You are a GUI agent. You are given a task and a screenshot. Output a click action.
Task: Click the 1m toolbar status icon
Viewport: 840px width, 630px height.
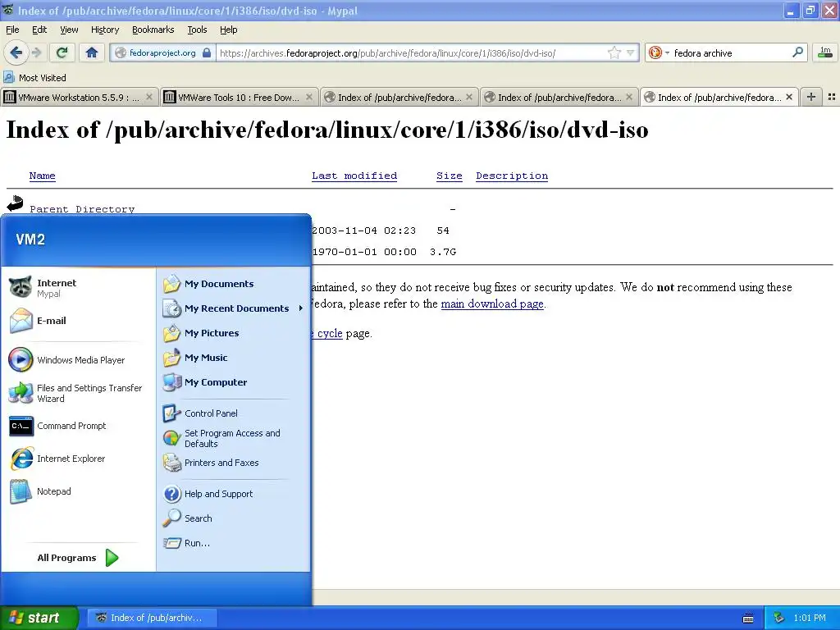[x=825, y=52]
